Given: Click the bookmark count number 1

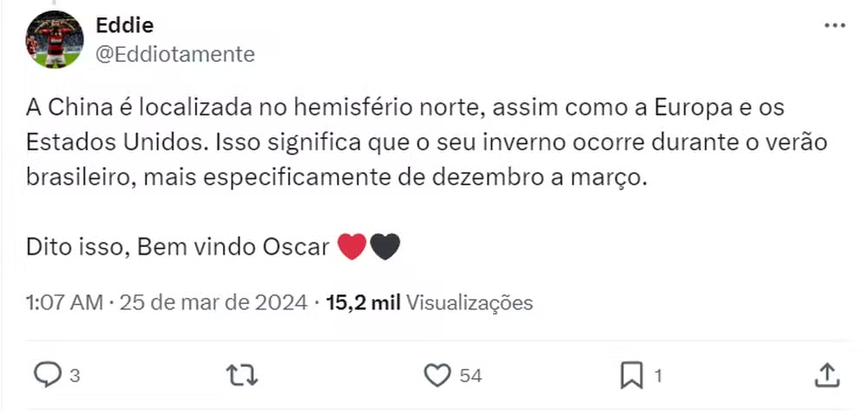Looking at the screenshot, I should 658,376.
